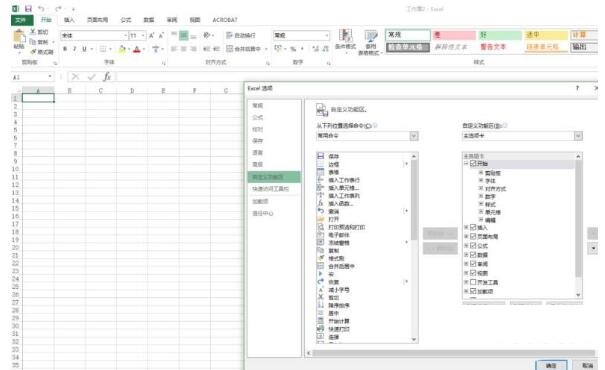Toggle Bold formatting in the font group
This screenshot has width=605, height=370.
[65, 49]
